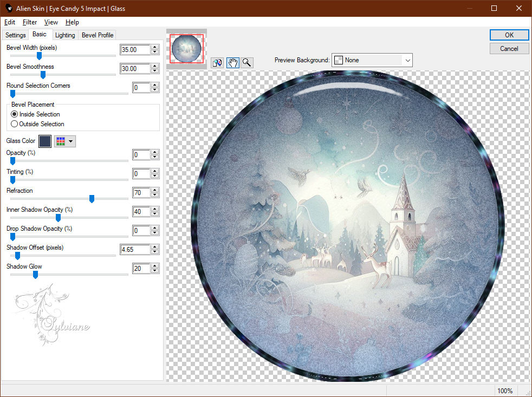Image resolution: width=532 pixels, height=397 pixels.
Task: Click the Bevel Smoothness slider handle
Action: [43, 75]
